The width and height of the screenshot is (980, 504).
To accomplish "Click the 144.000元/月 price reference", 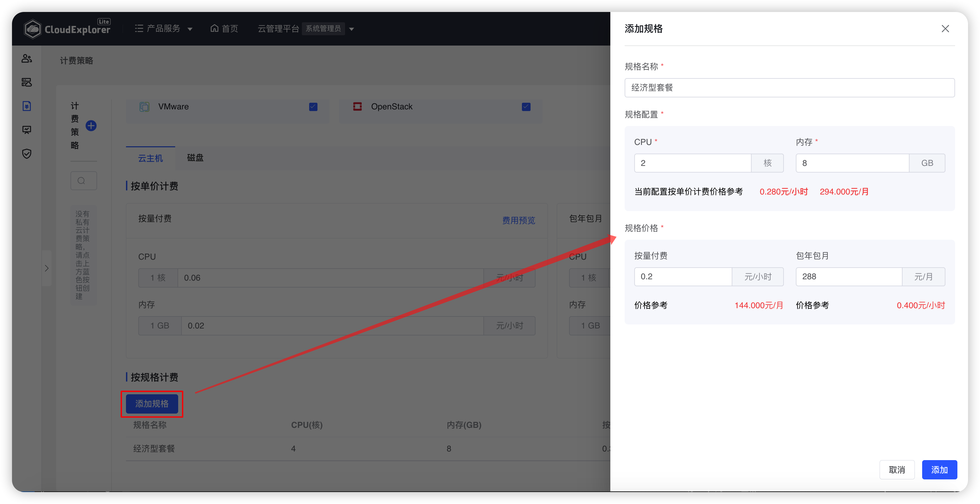I will [x=759, y=305].
